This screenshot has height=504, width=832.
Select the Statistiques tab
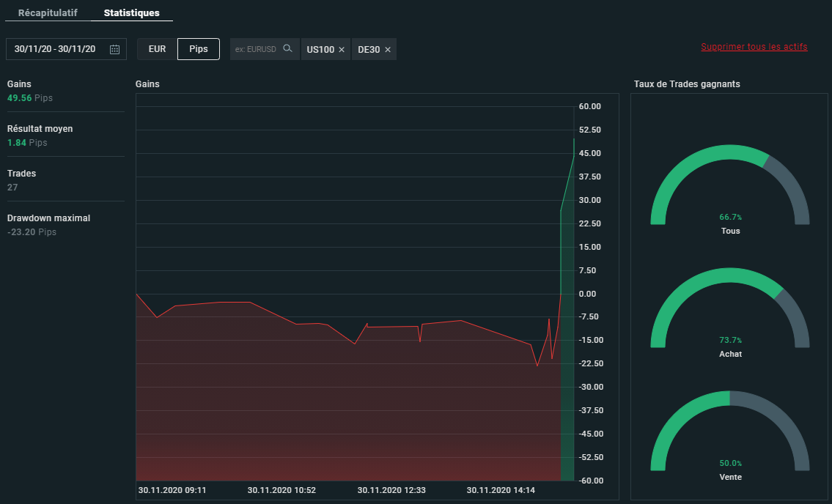pos(132,13)
